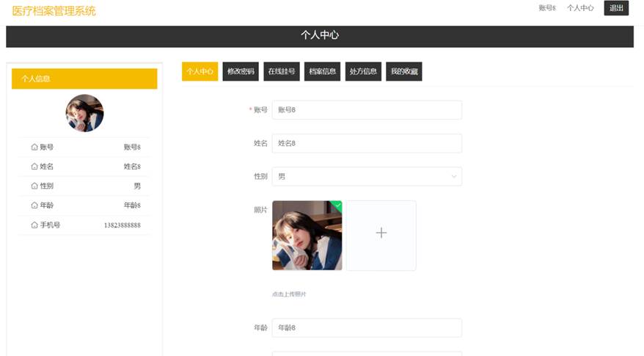Click the 个人中心 page banner title
This screenshot has height=356, width=644.
[320, 35]
